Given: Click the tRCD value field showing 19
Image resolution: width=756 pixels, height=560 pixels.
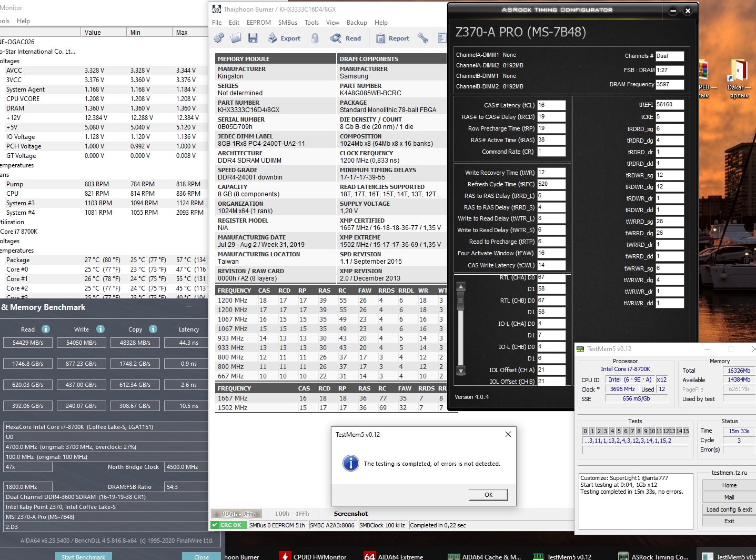Looking at the screenshot, I should (x=551, y=117).
